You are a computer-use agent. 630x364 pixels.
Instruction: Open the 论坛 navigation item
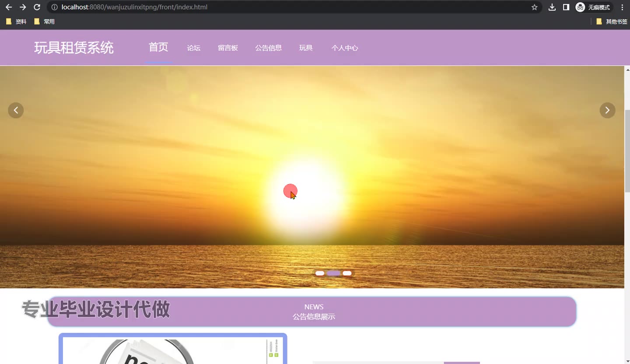(x=194, y=48)
